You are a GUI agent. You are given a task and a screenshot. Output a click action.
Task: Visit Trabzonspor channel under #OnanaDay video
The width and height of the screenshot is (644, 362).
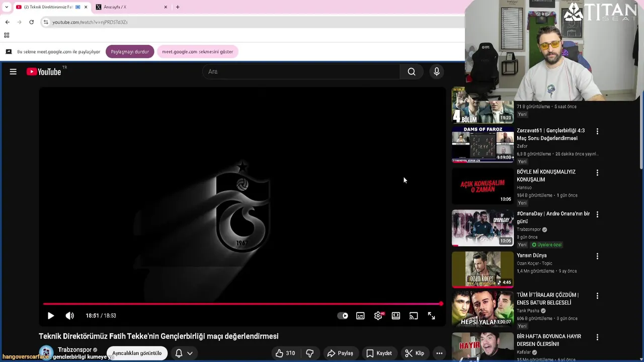click(528, 229)
